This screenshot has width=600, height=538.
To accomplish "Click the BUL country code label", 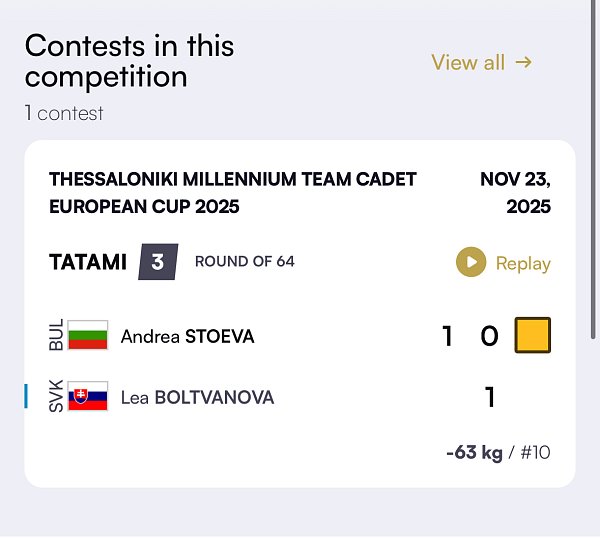I will (x=56, y=336).
